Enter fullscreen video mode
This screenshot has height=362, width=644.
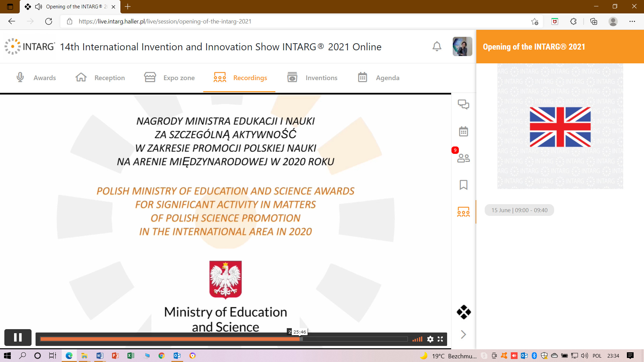440,339
